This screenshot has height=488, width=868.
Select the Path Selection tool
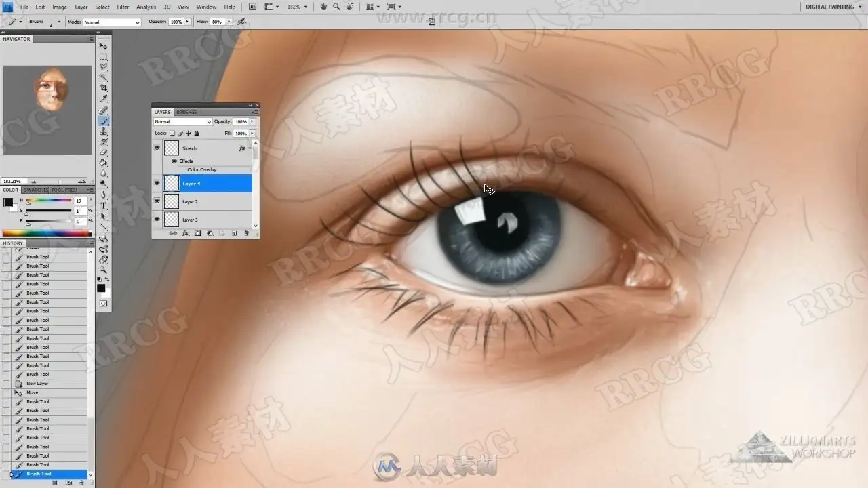point(104,216)
